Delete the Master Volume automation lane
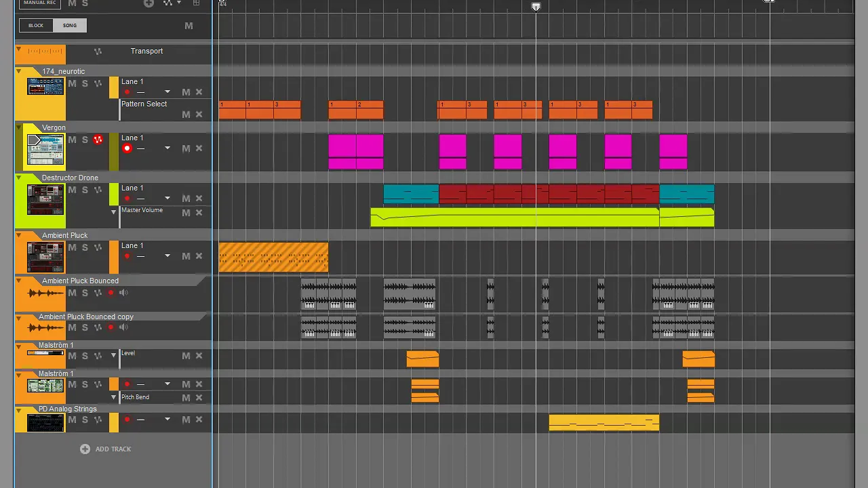The image size is (868, 488). tap(199, 213)
